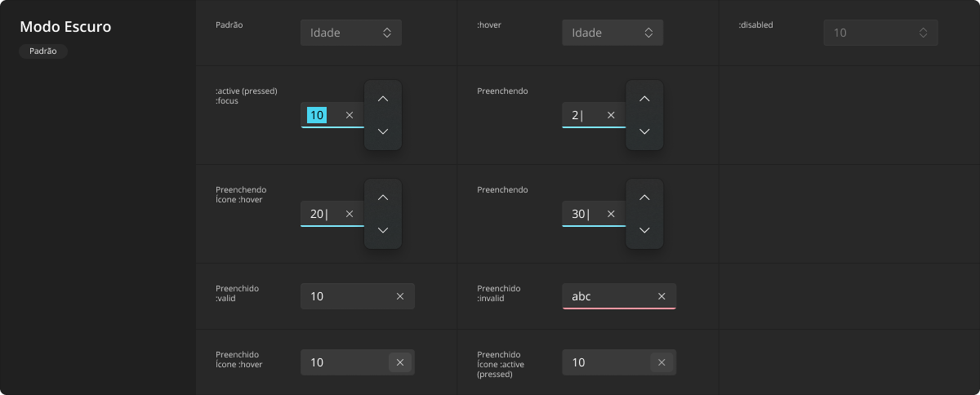Click down chevron next to the 30 field

click(x=644, y=230)
